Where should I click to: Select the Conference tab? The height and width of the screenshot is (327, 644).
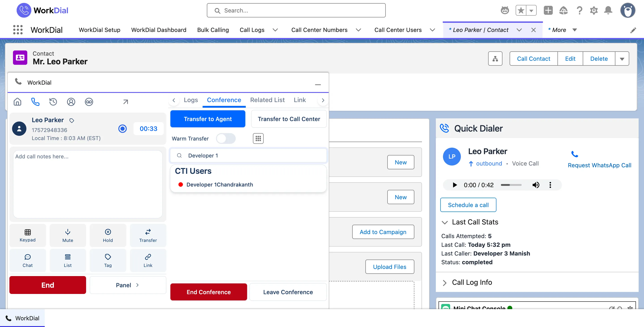click(x=224, y=100)
